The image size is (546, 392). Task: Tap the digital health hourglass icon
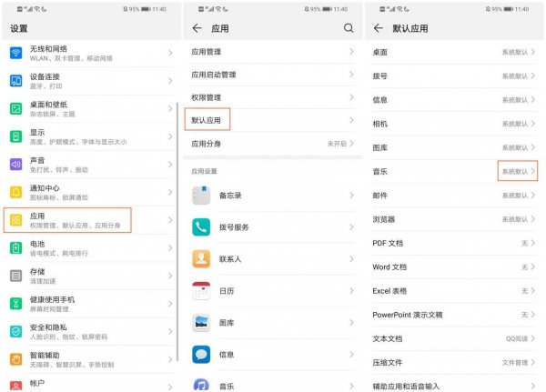tap(15, 304)
